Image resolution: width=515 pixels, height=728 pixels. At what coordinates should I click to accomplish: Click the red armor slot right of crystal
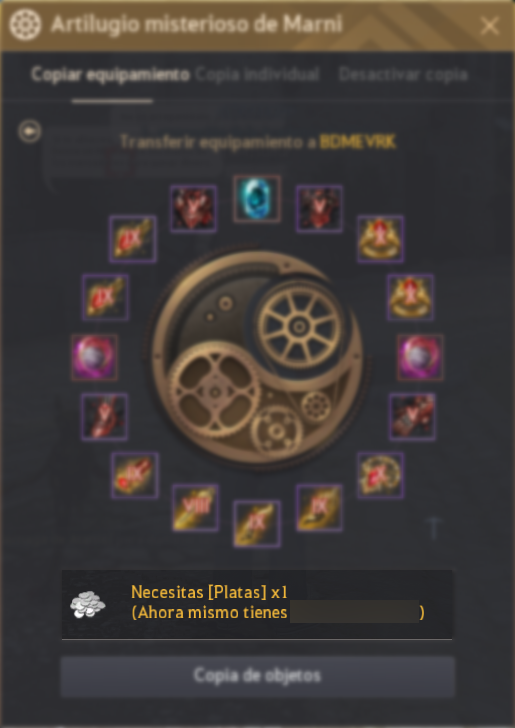pyautogui.click(x=319, y=208)
